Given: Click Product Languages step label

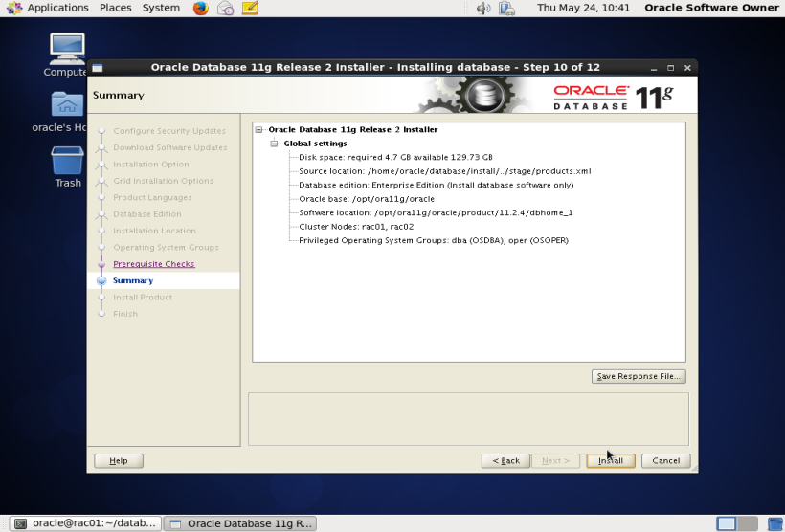Looking at the screenshot, I should click(x=153, y=198).
